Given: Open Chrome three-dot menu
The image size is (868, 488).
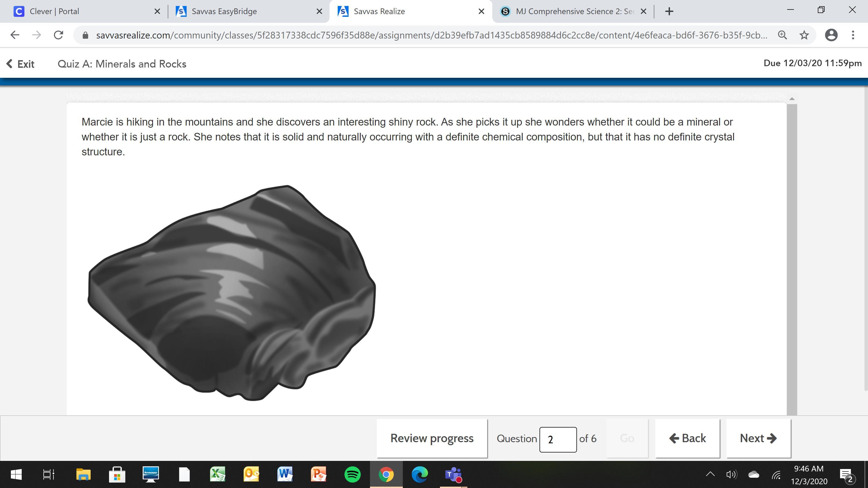Looking at the screenshot, I should coord(853,35).
